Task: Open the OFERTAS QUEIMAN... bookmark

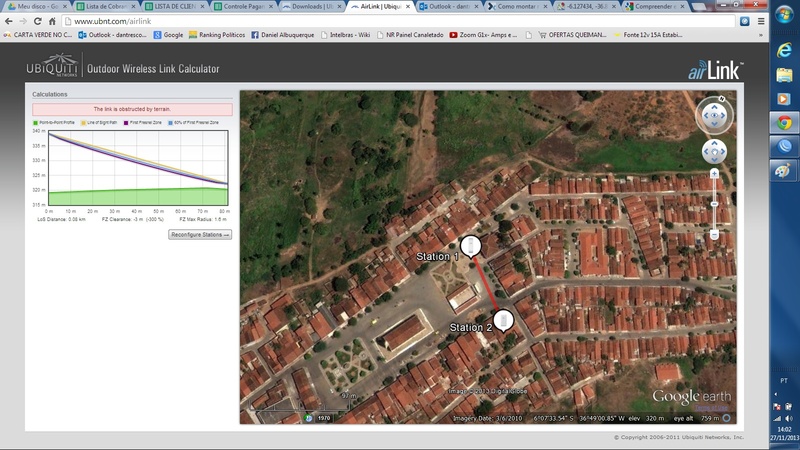Action: point(572,35)
